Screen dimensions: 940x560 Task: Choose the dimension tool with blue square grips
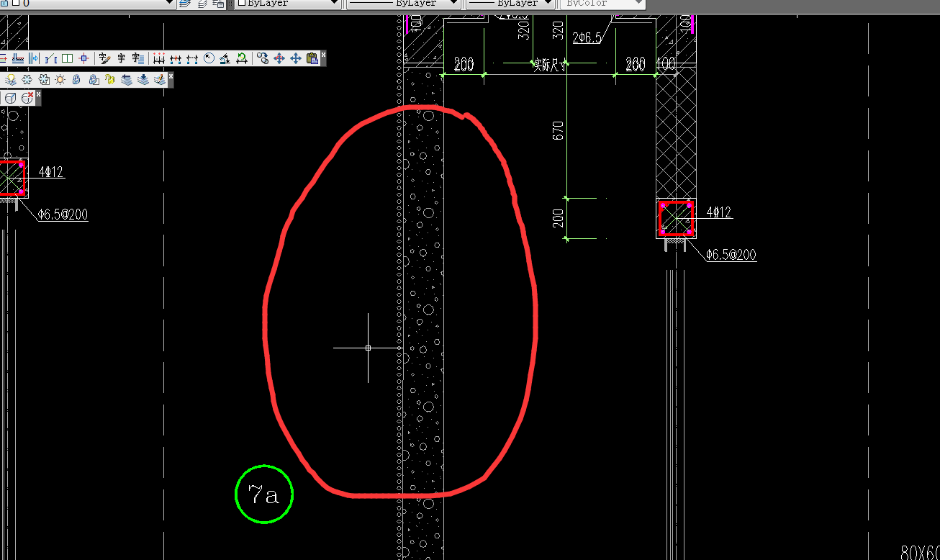[176, 58]
